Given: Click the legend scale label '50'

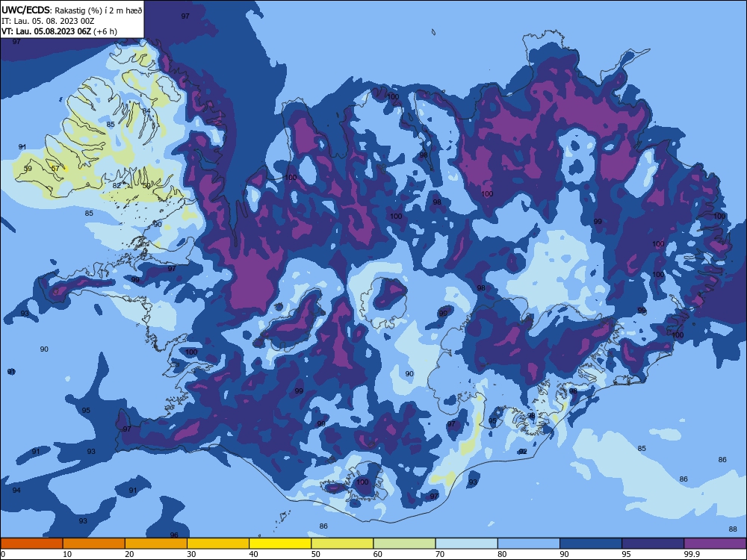Looking at the screenshot, I should pos(315,554).
